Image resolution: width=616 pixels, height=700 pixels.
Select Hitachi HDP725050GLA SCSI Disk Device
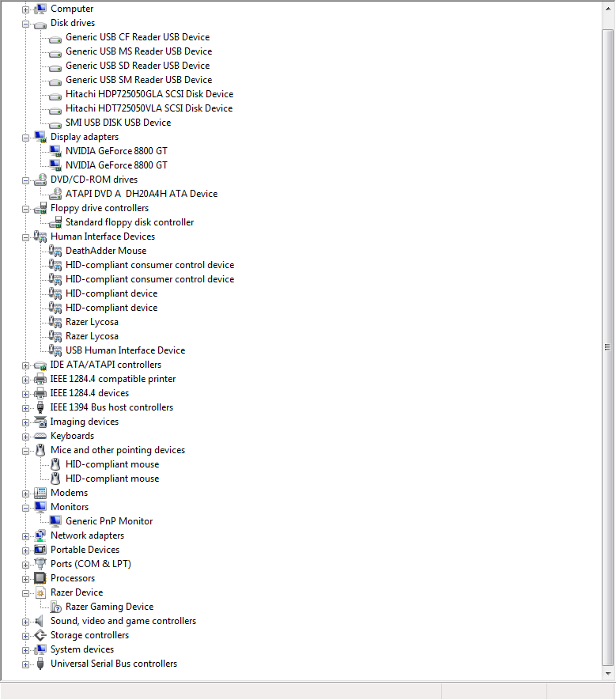149,94
